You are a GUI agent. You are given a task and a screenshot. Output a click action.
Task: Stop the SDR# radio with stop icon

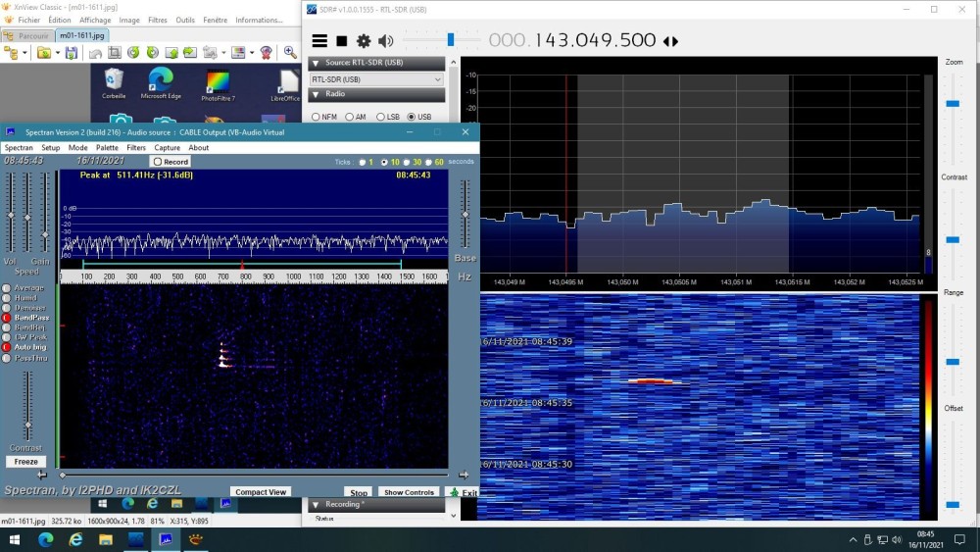tap(342, 41)
